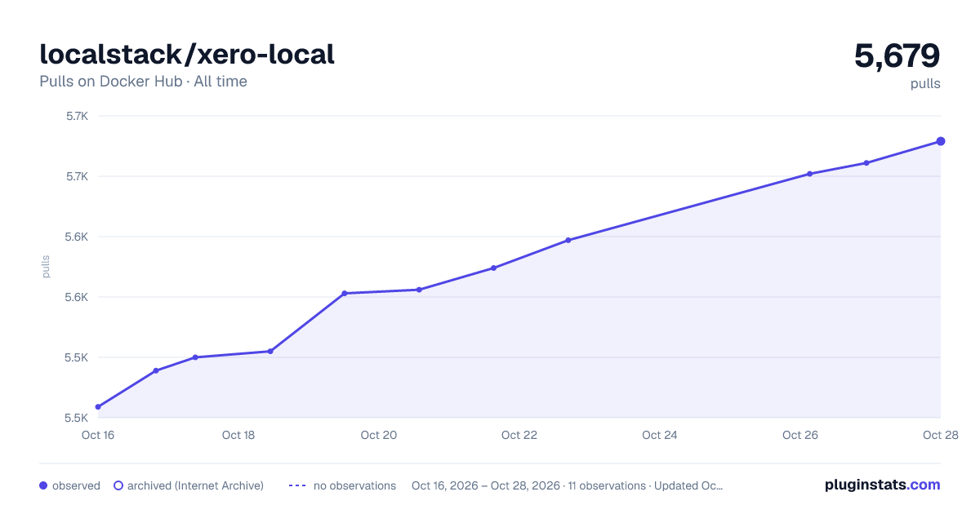Screen dimensions: 980x514
Task: Click the dashed 'no observations' legend line
Action: click(x=297, y=485)
